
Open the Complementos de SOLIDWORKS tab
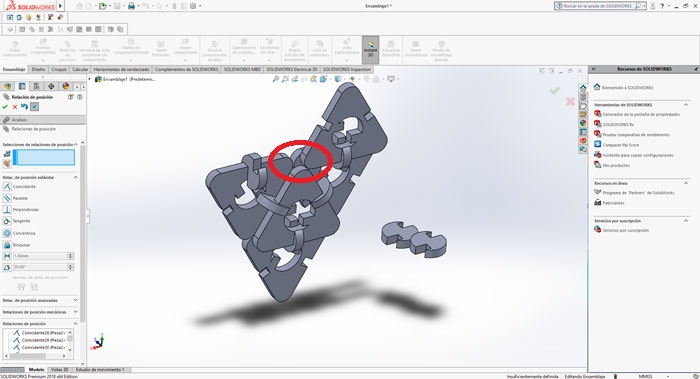pyautogui.click(x=187, y=70)
